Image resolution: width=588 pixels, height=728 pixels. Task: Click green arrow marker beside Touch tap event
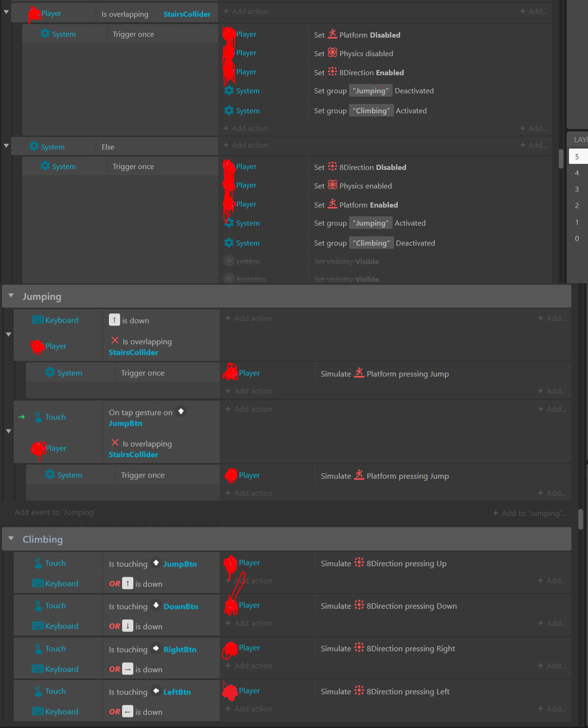(x=21, y=417)
